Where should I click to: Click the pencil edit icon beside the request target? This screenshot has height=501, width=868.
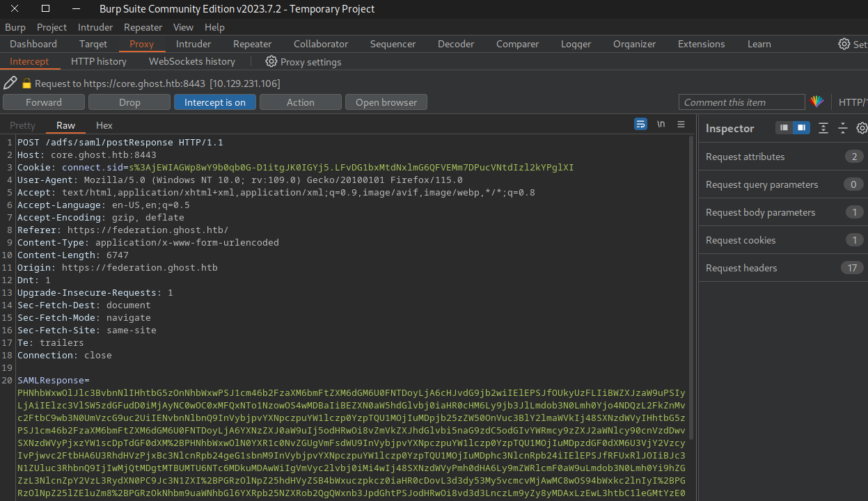(x=10, y=83)
